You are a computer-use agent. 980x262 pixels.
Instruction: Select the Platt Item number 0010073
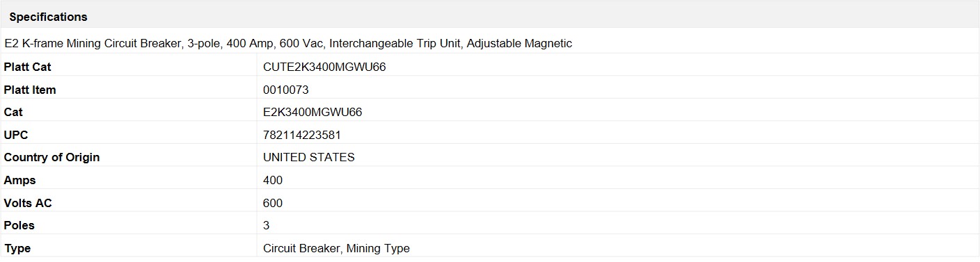pos(286,90)
